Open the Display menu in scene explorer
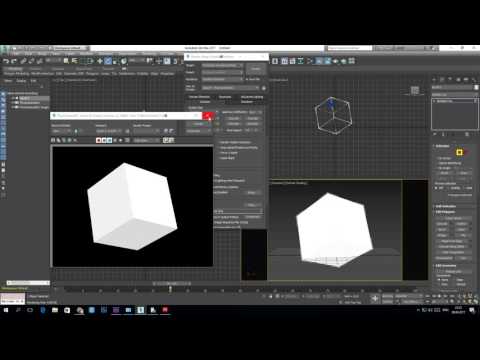Image resolution: width=480 pixels, height=360 pixels. 21,81
